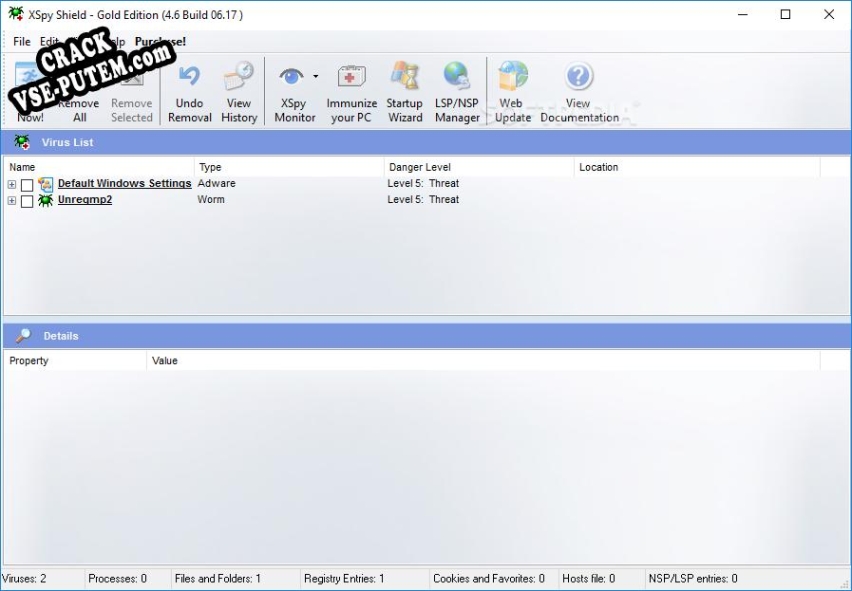This screenshot has width=852, height=591.
Task: Click Level 5: Threat for Default Windows Settings
Action: [x=423, y=183]
